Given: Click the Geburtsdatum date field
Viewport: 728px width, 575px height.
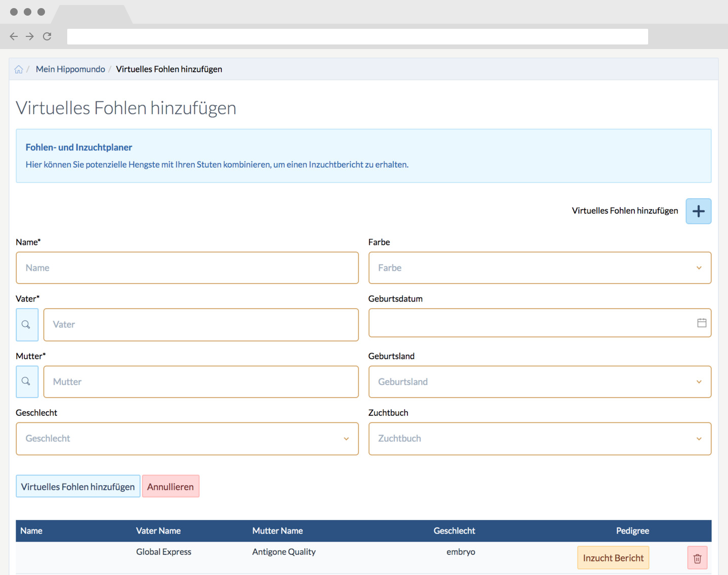Looking at the screenshot, I should point(540,323).
